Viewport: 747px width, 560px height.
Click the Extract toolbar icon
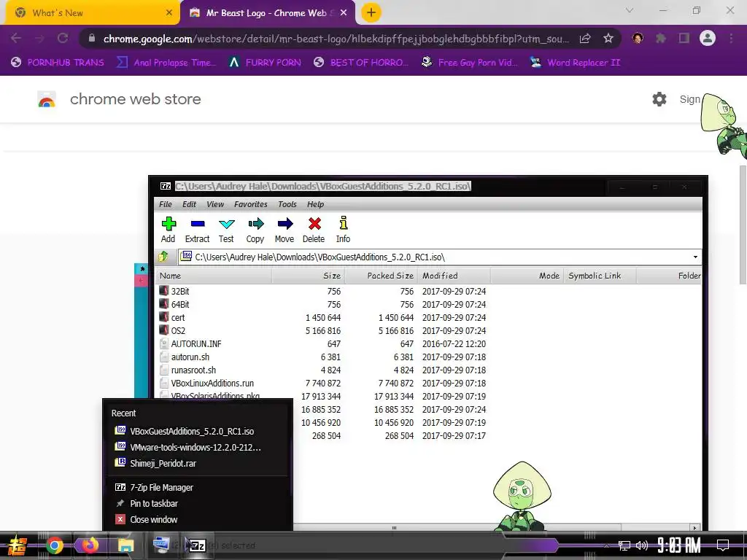coord(197,230)
